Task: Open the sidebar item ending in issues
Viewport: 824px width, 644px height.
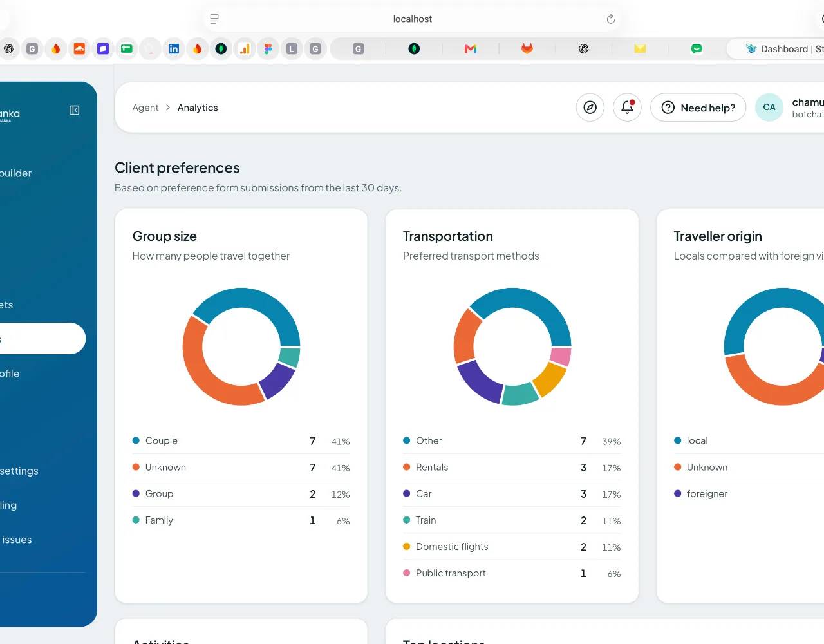Action: (x=17, y=540)
